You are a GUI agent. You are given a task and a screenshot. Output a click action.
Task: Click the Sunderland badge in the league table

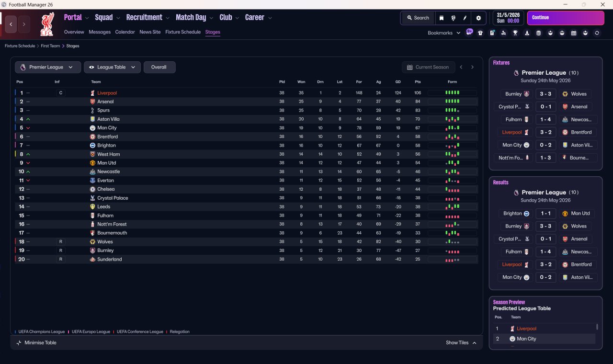[93, 259]
